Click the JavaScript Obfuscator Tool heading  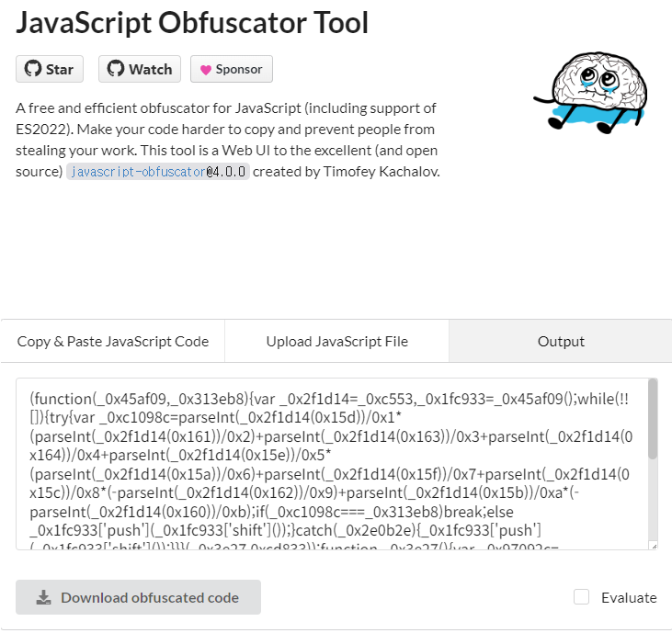point(192,23)
